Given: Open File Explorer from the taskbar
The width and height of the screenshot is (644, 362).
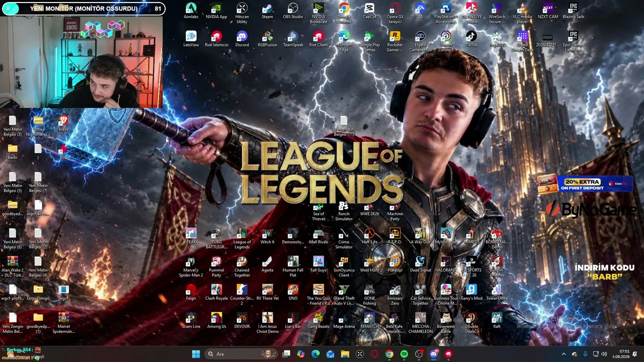Looking at the screenshot, I should (345, 354).
